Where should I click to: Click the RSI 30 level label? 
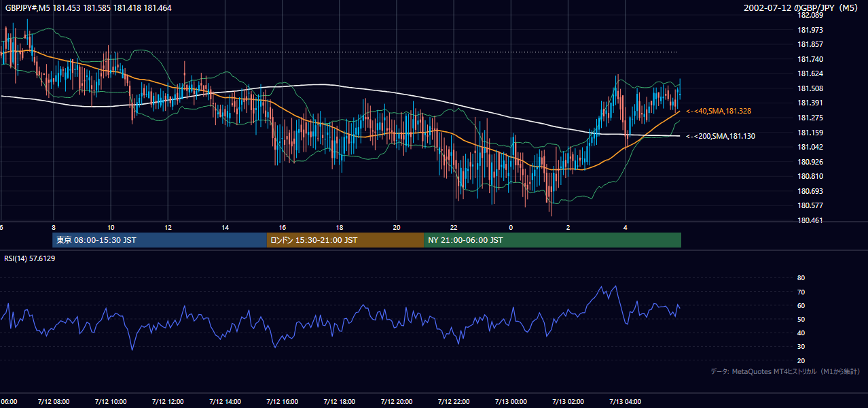[801, 347]
